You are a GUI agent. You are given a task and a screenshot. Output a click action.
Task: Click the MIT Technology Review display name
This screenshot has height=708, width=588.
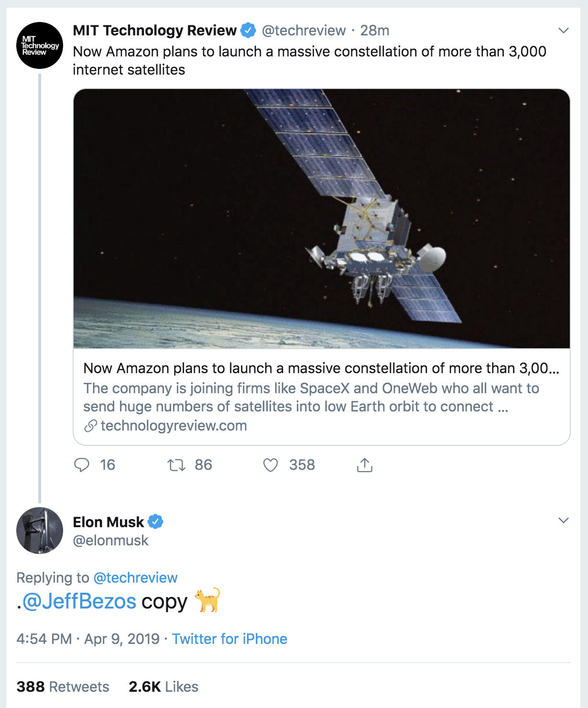pyautogui.click(x=154, y=30)
